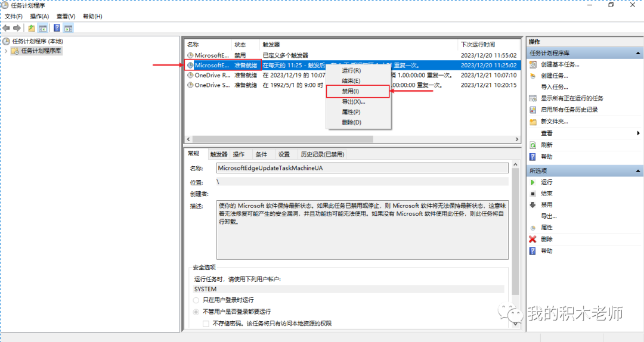
Task: Switch to the 条件 tab
Action: [261, 154]
